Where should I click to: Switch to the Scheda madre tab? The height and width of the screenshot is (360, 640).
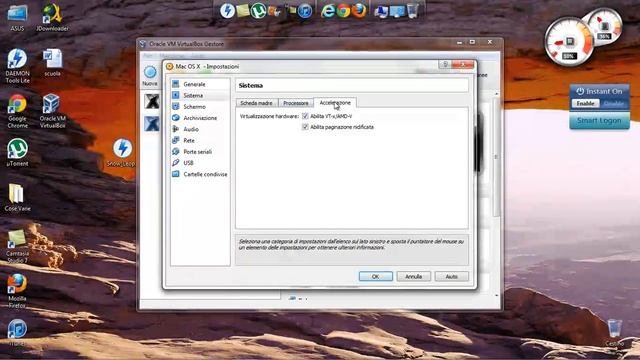[x=256, y=103]
